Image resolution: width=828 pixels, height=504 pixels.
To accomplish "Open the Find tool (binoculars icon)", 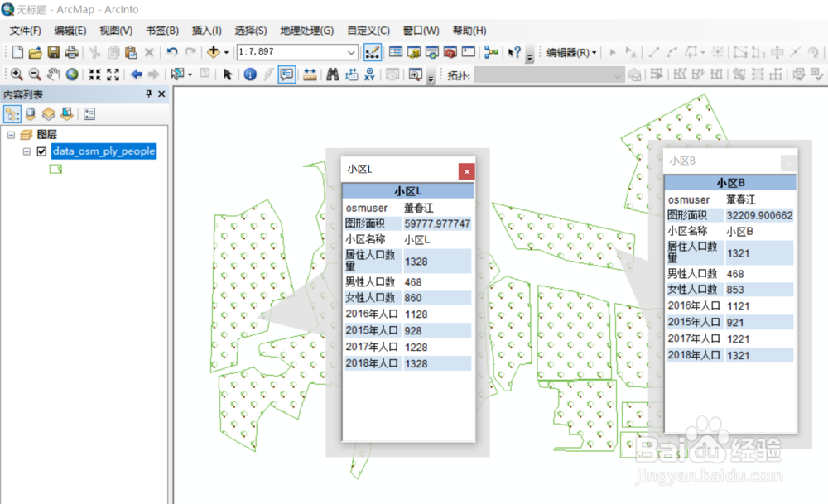I will (x=331, y=73).
